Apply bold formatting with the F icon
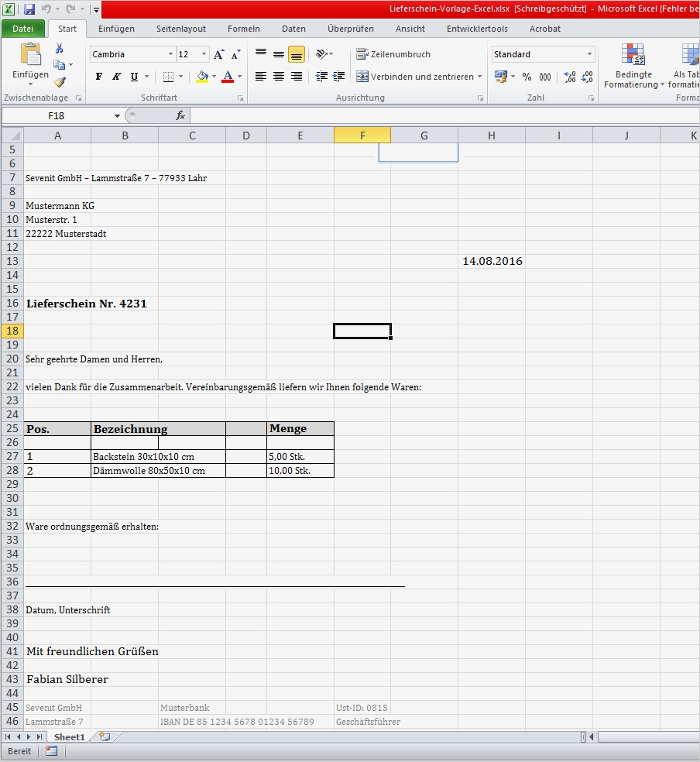This screenshot has width=700, height=762. pos(98,77)
